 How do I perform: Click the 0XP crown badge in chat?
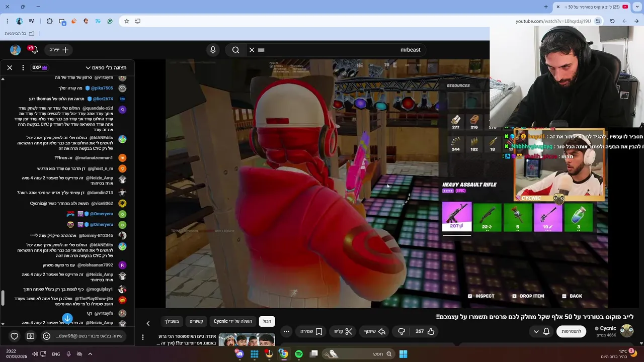point(40,67)
